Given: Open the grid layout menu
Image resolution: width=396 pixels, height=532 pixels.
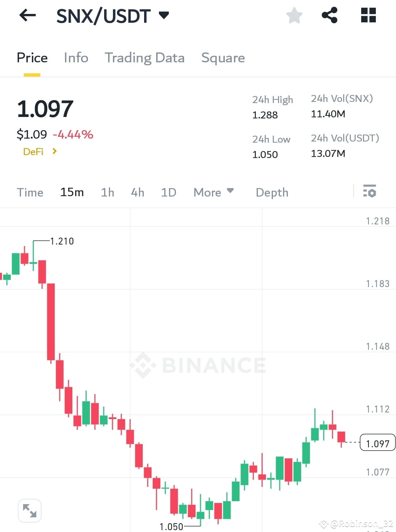Looking at the screenshot, I should [x=368, y=15].
